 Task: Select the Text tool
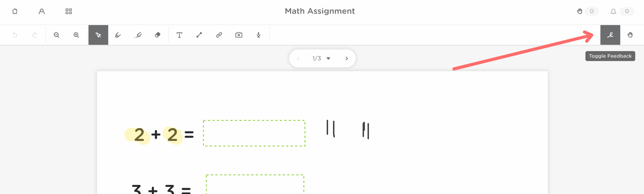click(x=179, y=35)
